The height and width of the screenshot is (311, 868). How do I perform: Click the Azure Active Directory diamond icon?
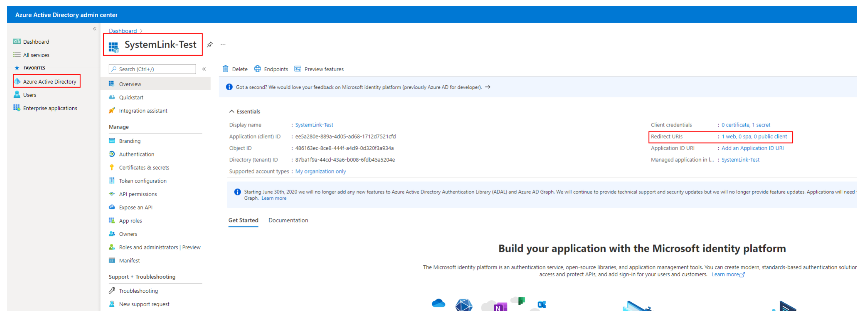pos(17,82)
